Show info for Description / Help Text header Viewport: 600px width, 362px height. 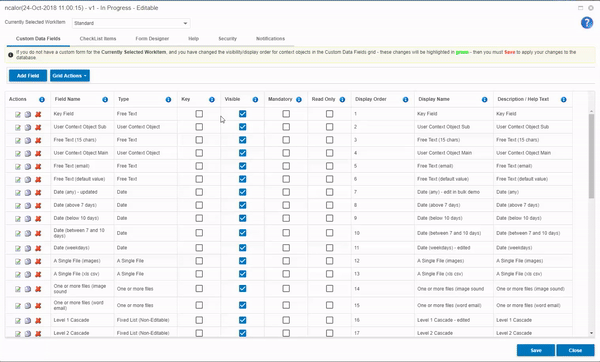tap(564, 99)
